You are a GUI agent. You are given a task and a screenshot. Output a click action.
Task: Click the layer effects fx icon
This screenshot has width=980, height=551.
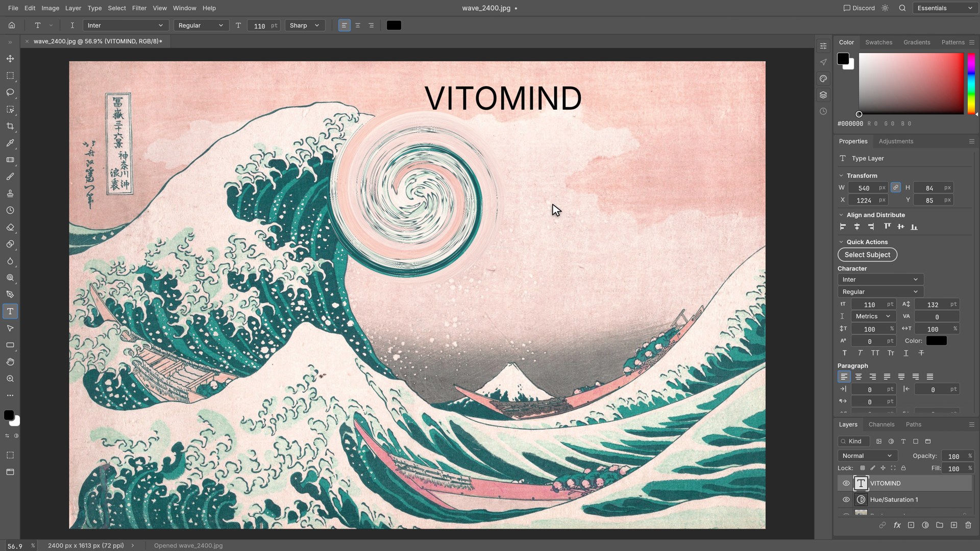(897, 525)
